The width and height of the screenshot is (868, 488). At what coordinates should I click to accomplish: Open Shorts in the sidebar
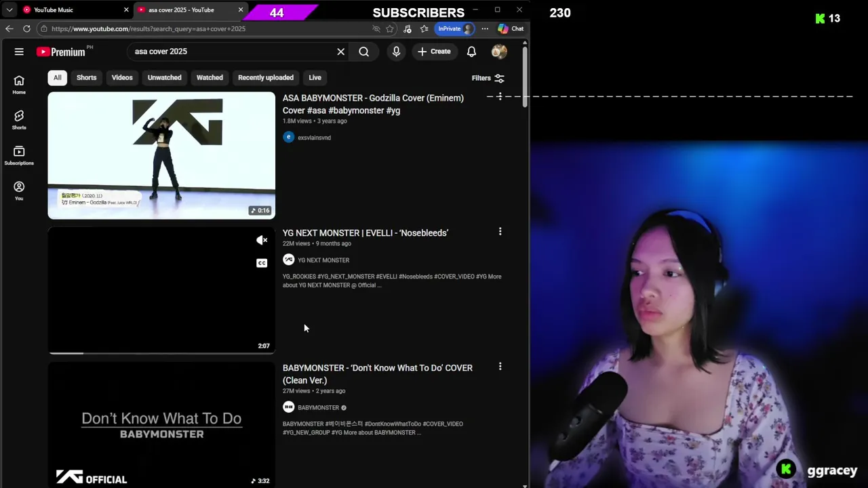pyautogui.click(x=19, y=120)
